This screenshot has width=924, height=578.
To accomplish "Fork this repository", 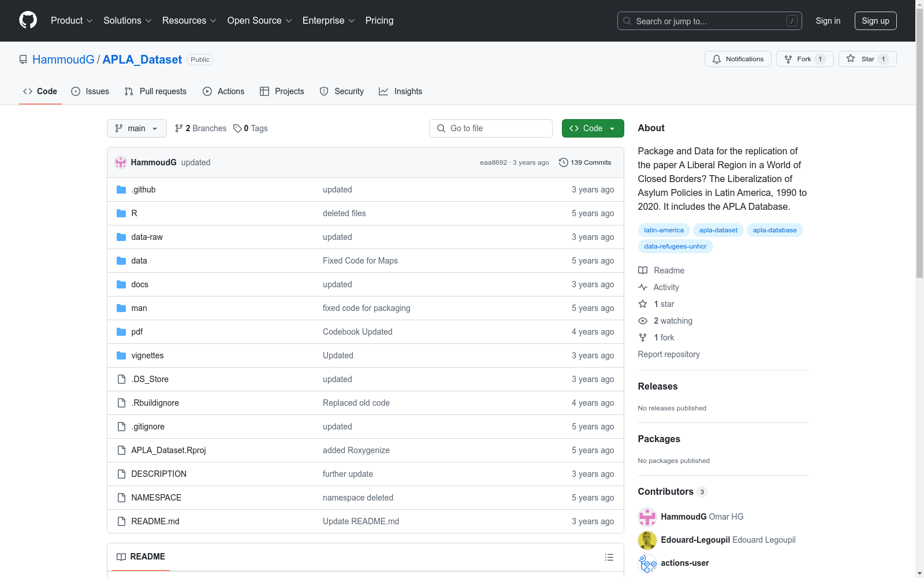I will (805, 59).
